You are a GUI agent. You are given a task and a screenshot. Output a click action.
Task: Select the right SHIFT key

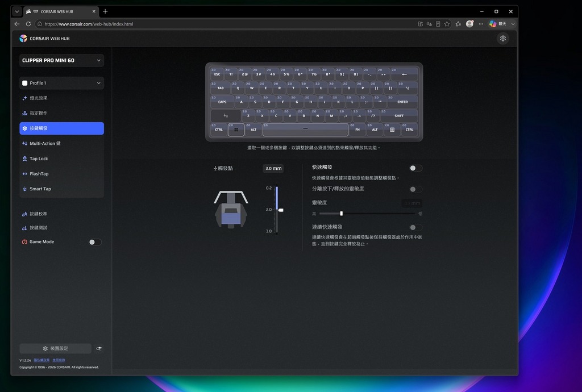point(399,116)
